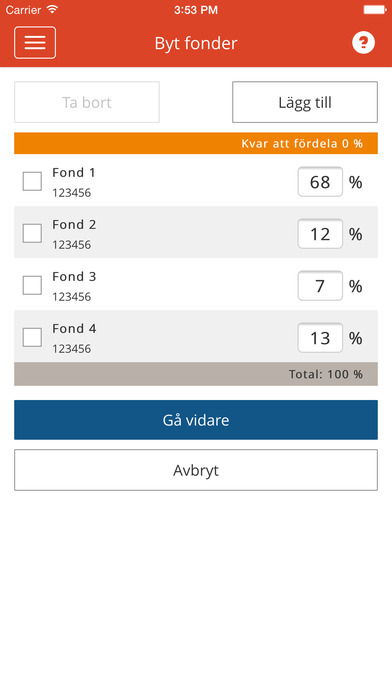Edit Fond 2 percentage field showing 12
The image size is (392, 696).
320,233
